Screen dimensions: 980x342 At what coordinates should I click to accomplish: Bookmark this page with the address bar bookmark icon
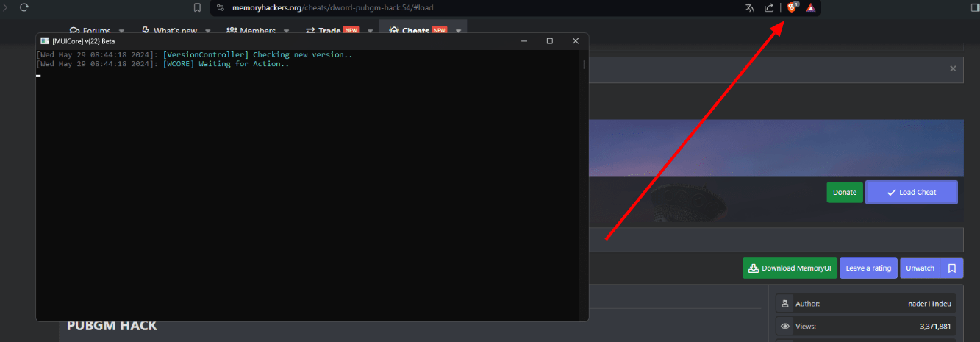point(197,7)
